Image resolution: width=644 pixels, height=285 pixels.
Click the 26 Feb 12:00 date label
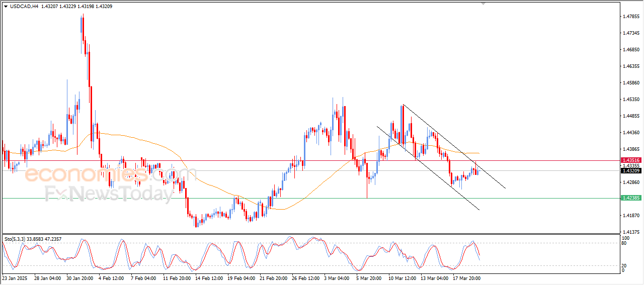(x=305, y=278)
